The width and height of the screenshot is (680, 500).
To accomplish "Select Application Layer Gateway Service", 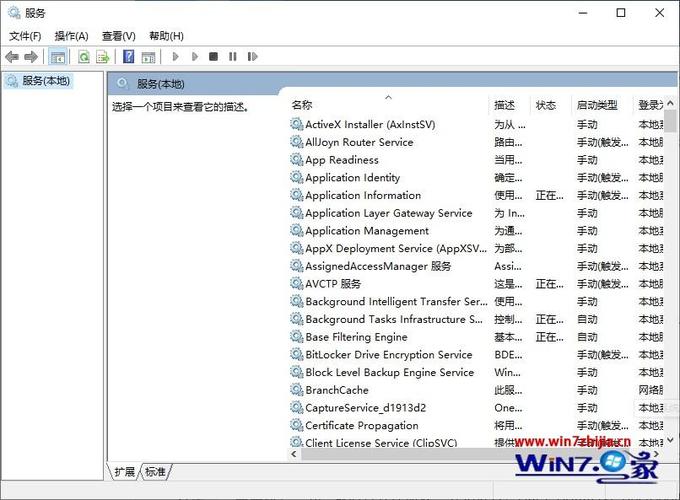I will tap(476, 213).
